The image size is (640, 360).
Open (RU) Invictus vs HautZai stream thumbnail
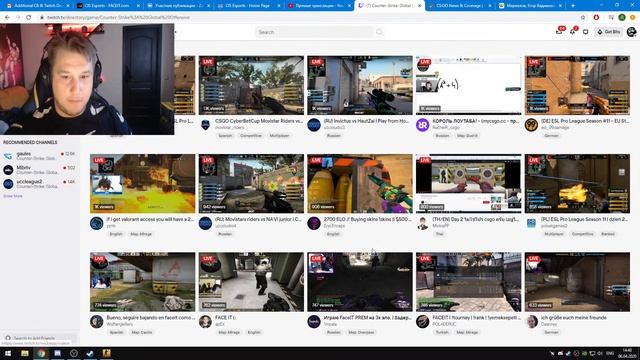coord(360,85)
